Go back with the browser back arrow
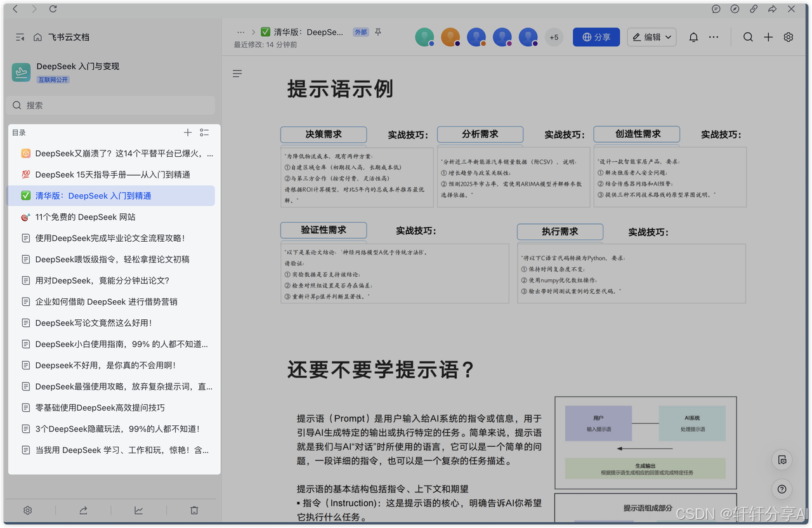 pos(15,9)
